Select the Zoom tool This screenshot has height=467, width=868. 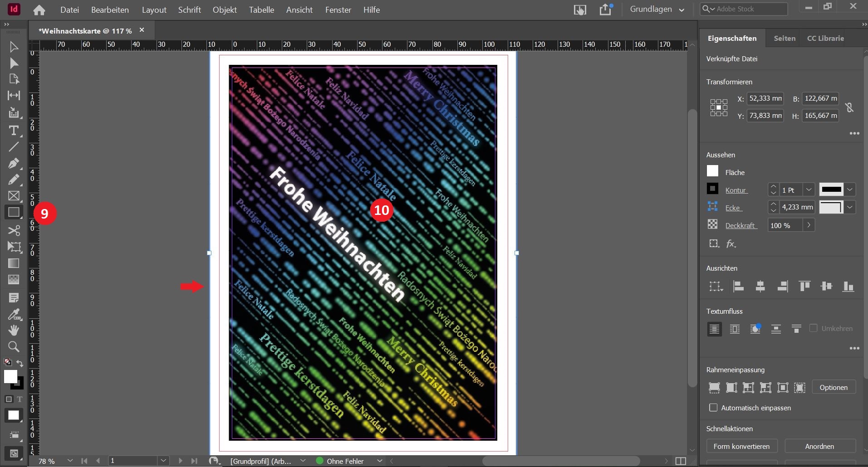click(14, 347)
